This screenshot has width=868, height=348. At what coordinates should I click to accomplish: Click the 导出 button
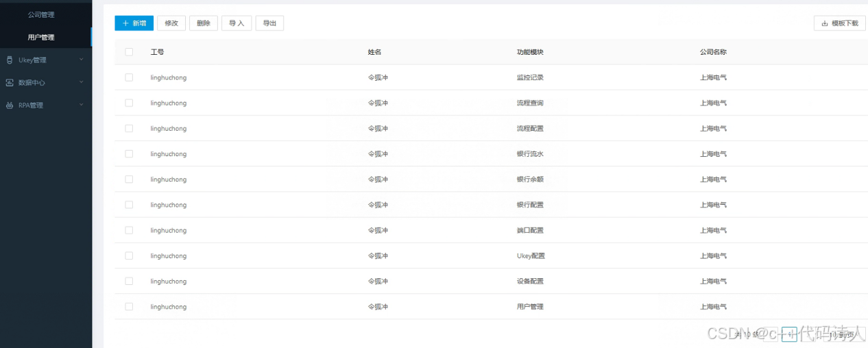tap(269, 23)
